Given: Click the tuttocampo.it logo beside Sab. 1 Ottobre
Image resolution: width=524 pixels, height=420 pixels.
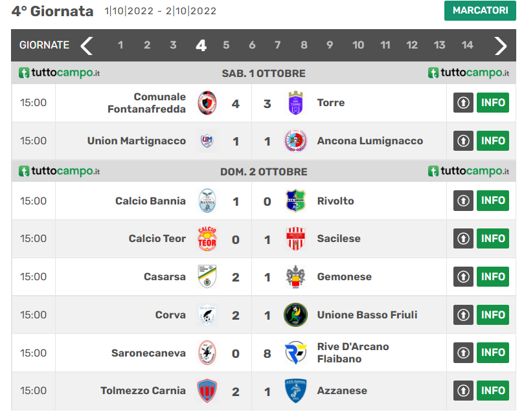Looking at the screenshot, I should [x=59, y=73].
